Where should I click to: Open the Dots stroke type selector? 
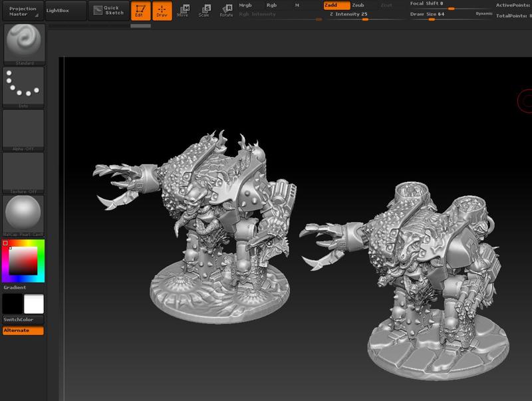(x=23, y=86)
